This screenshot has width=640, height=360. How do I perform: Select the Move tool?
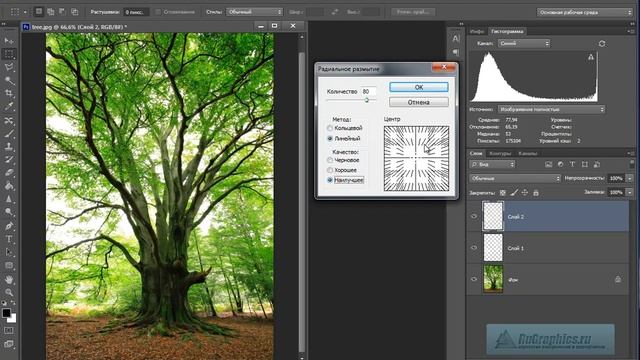tap(9, 41)
